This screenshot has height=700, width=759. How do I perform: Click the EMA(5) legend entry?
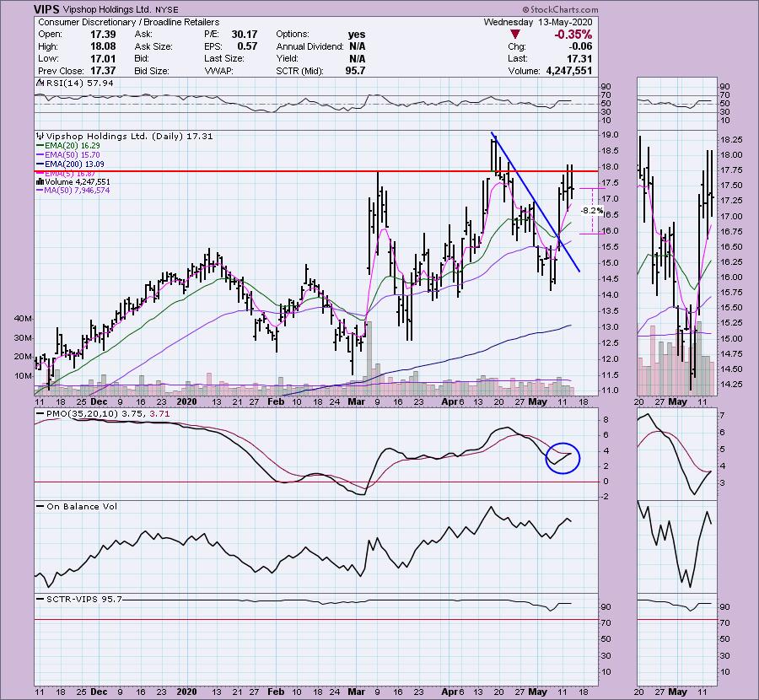click(x=70, y=173)
